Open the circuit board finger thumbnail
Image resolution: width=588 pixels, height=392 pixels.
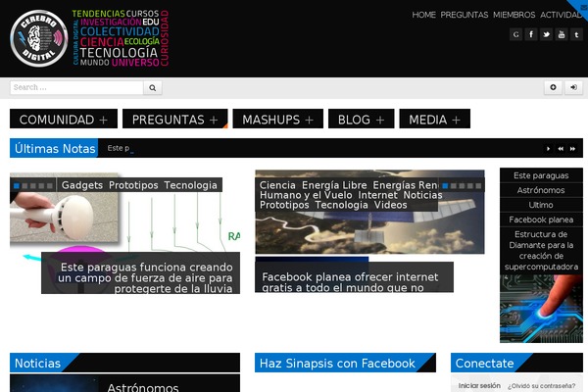(541, 309)
